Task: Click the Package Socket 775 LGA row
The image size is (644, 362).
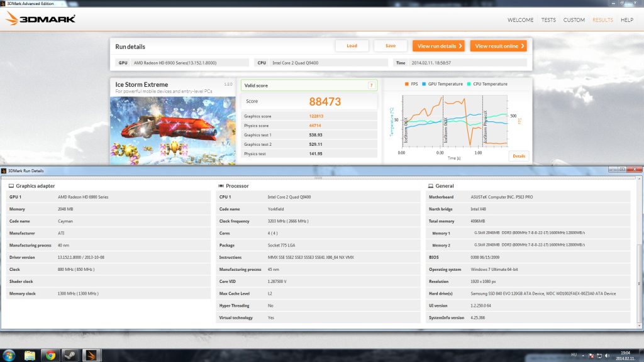Action: 318,246
